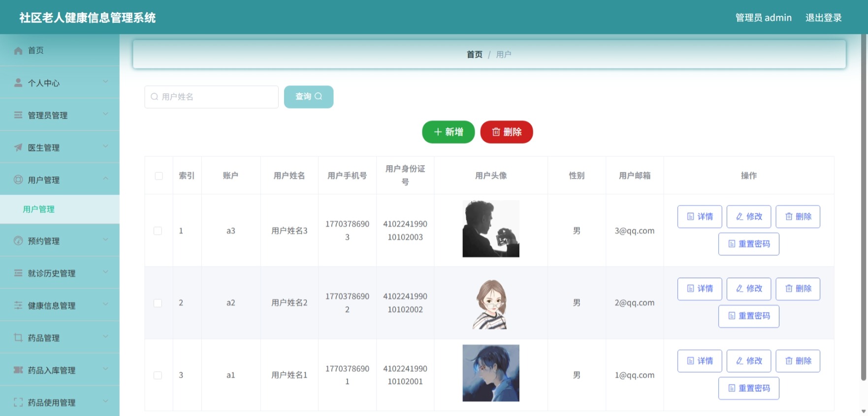This screenshot has height=416, width=868.
Task: Click 退出登录 in the header
Action: 823,18
